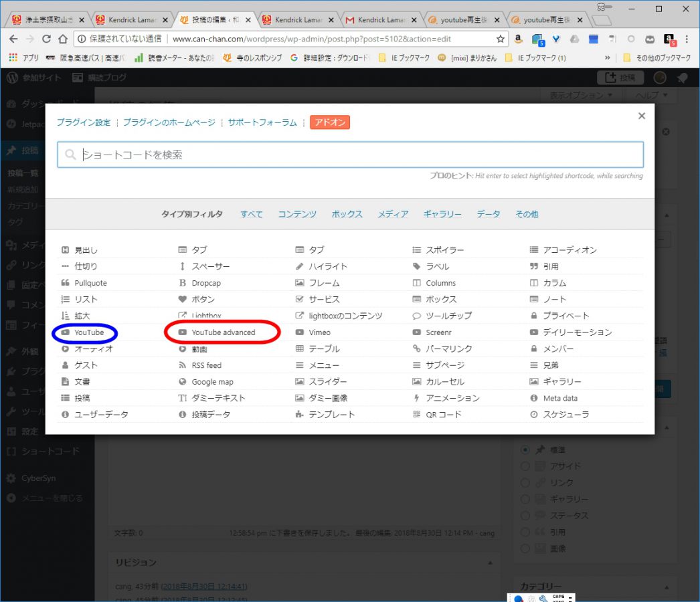700x602 pixels.
Task: Choose the YouTube advanced shortcode
Action: [217, 332]
